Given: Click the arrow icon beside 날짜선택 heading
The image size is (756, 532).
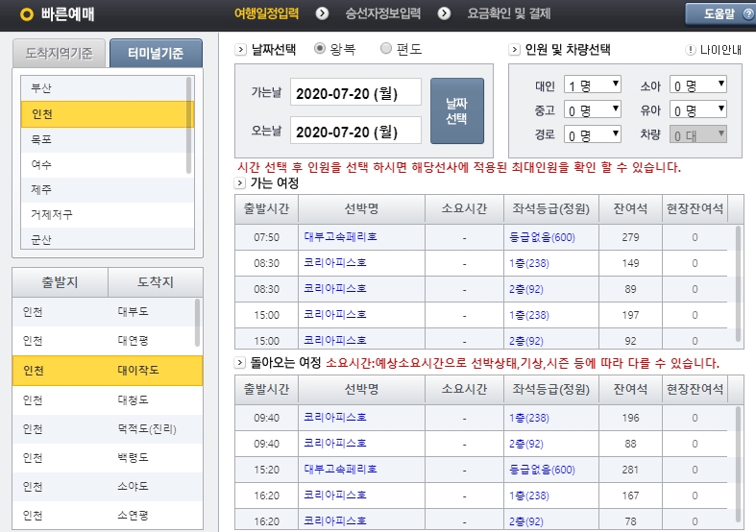Looking at the screenshot, I should click(x=240, y=49).
